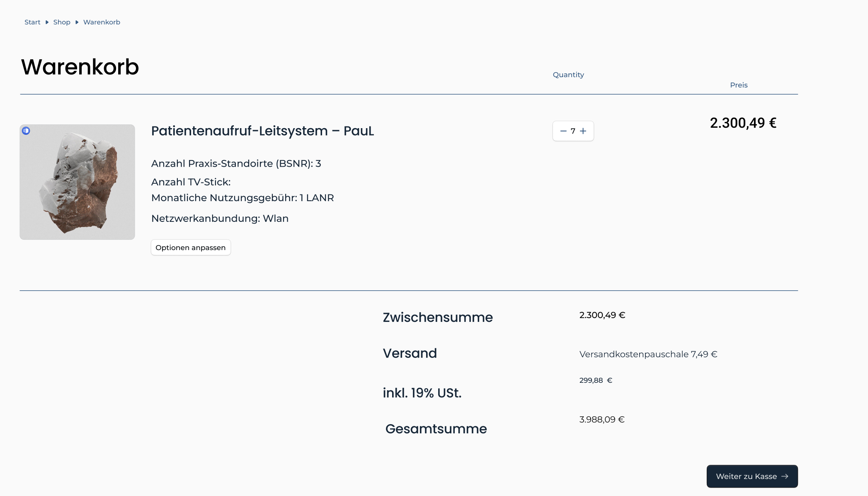This screenshot has width=868, height=496.
Task: Click the blue round badge on product image
Action: (26, 131)
